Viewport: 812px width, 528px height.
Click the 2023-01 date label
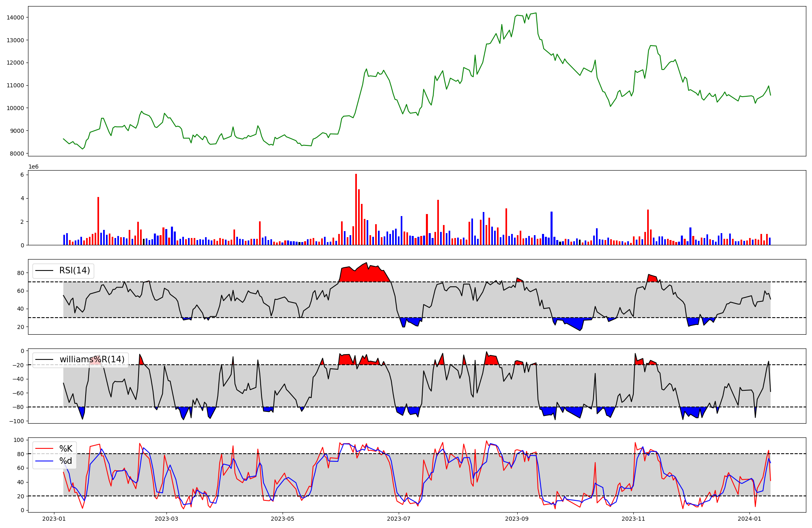54,519
